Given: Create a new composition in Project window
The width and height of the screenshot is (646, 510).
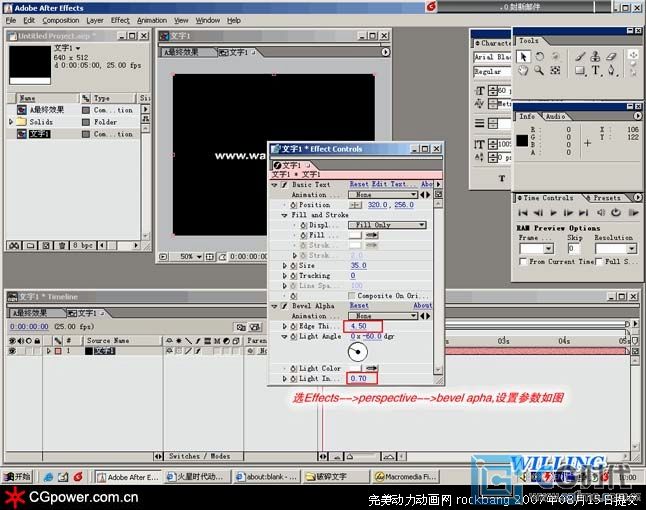Looking at the screenshot, I should point(46,246).
